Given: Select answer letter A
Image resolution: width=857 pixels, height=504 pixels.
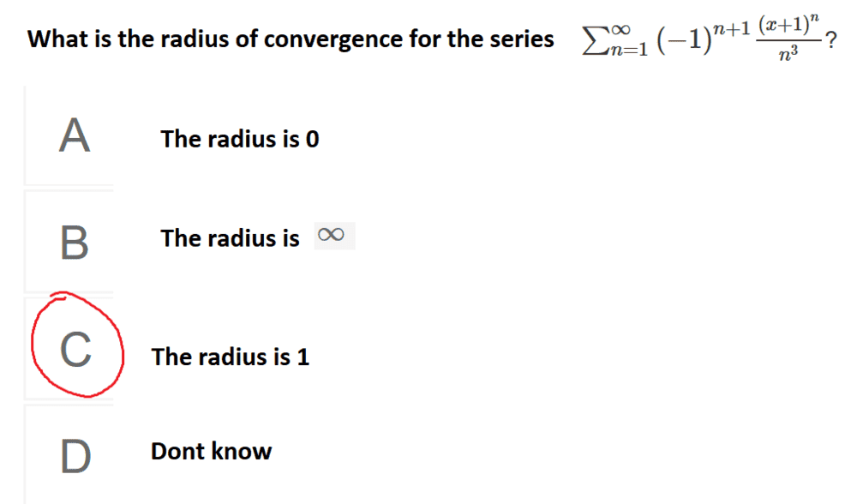Looking at the screenshot, I should click(x=75, y=136).
